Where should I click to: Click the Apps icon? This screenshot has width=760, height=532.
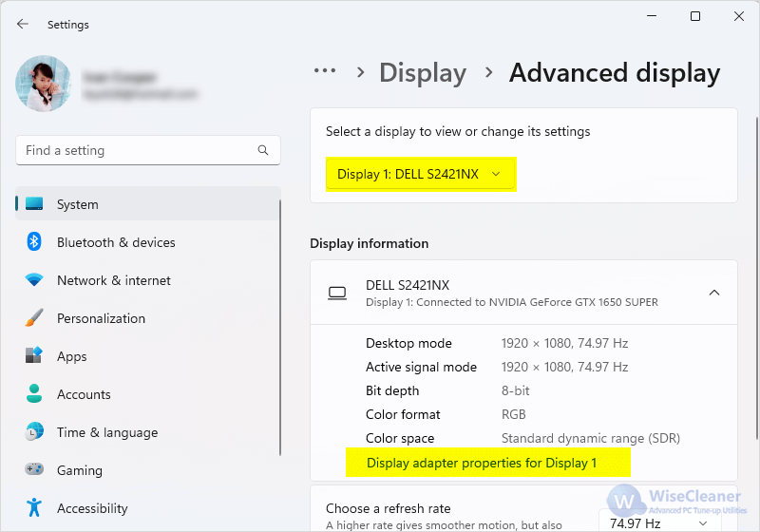(34, 355)
